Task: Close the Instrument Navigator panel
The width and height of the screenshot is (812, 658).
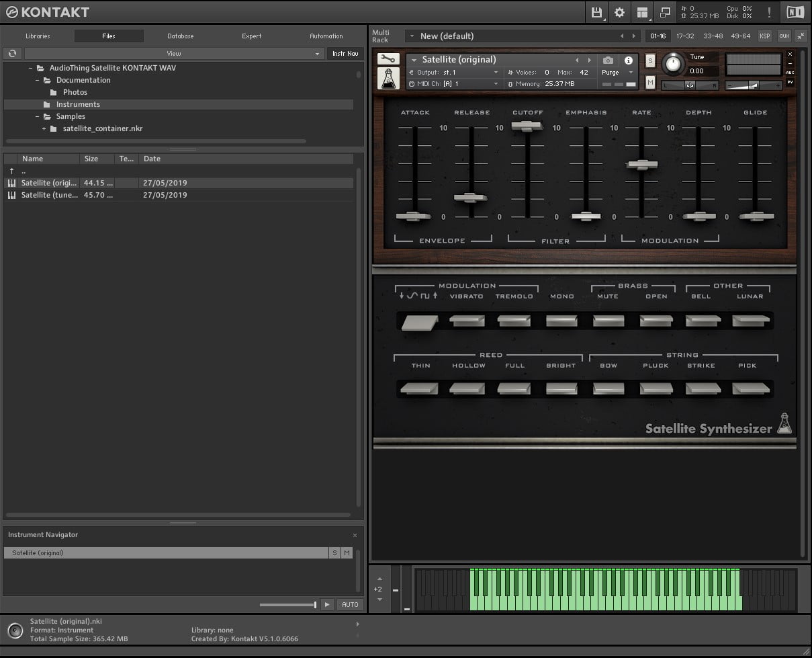Action: coord(355,535)
